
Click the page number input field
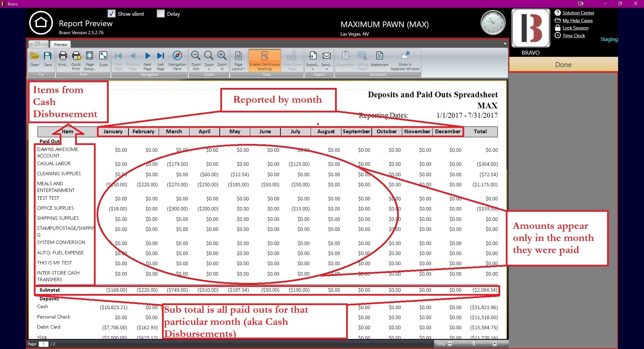pos(44,344)
